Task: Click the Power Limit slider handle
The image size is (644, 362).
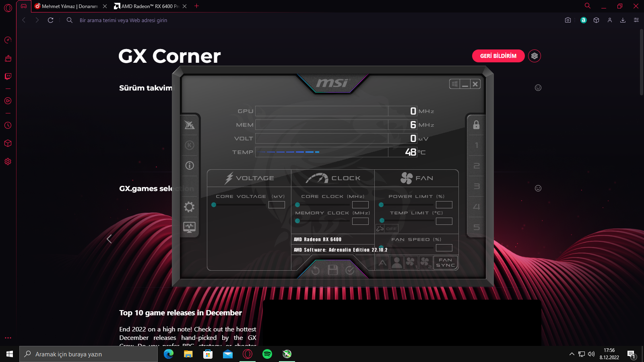Action: click(381, 205)
